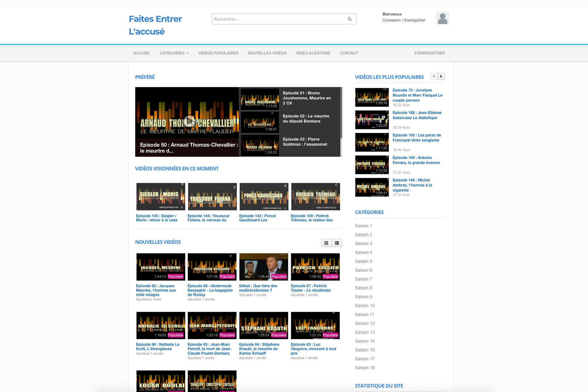Focus the Rechercher search field
This screenshot has width=588, height=392.
tap(278, 19)
